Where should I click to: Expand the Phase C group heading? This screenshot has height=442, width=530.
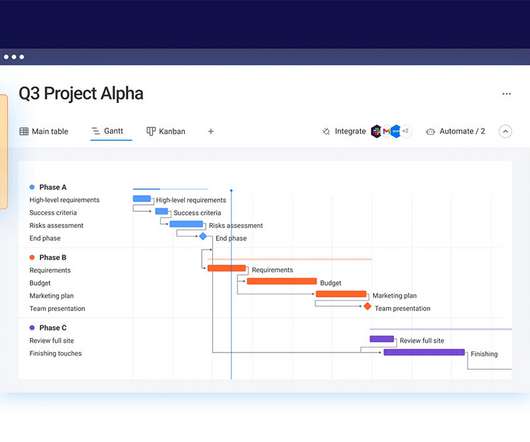tap(53, 328)
